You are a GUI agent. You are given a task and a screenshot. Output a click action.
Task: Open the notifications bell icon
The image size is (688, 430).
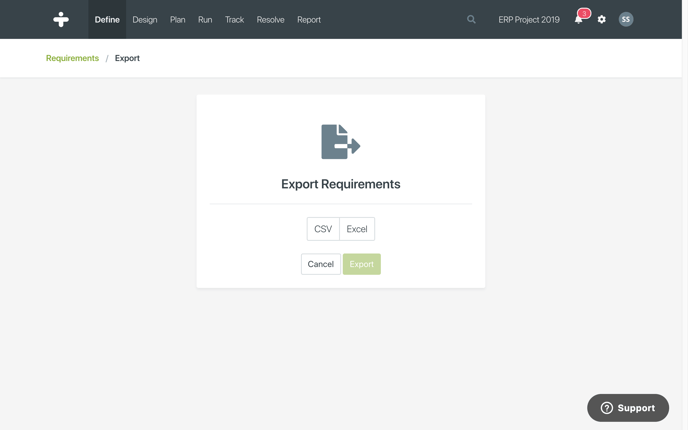click(579, 20)
